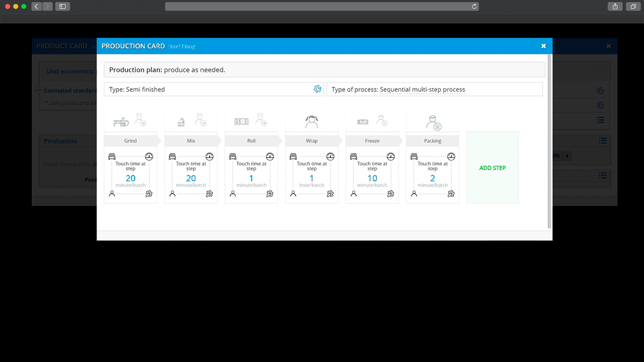The height and width of the screenshot is (362, 644).
Task: Click the ADD STEP button
Action: point(492,168)
